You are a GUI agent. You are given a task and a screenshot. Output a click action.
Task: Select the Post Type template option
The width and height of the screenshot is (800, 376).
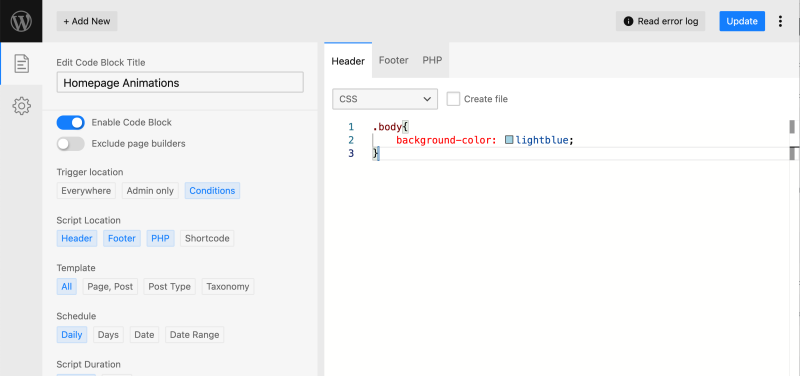click(169, 287)
